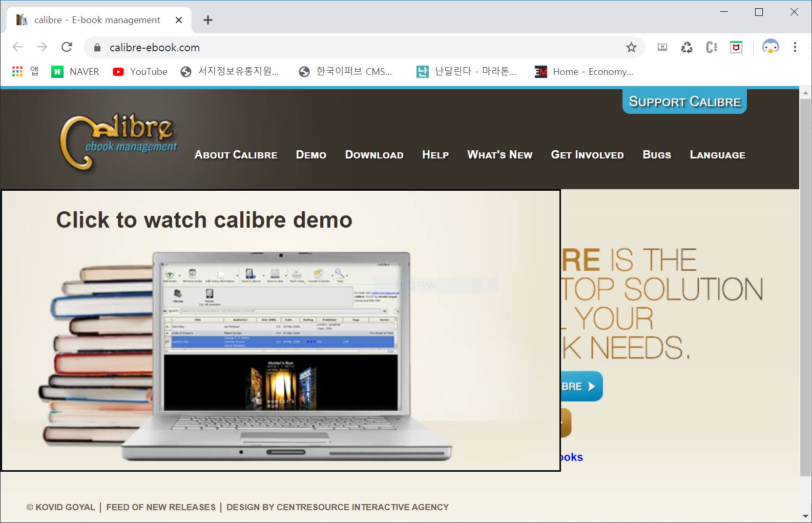The width and height of the screenshot is (812, 523).
Task: Click the small N badge extension icon
Action: (662, 47)
